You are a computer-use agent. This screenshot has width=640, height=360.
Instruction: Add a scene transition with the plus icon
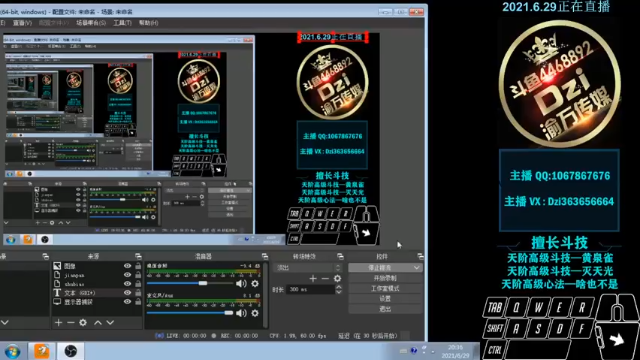(x=313, y=278)
